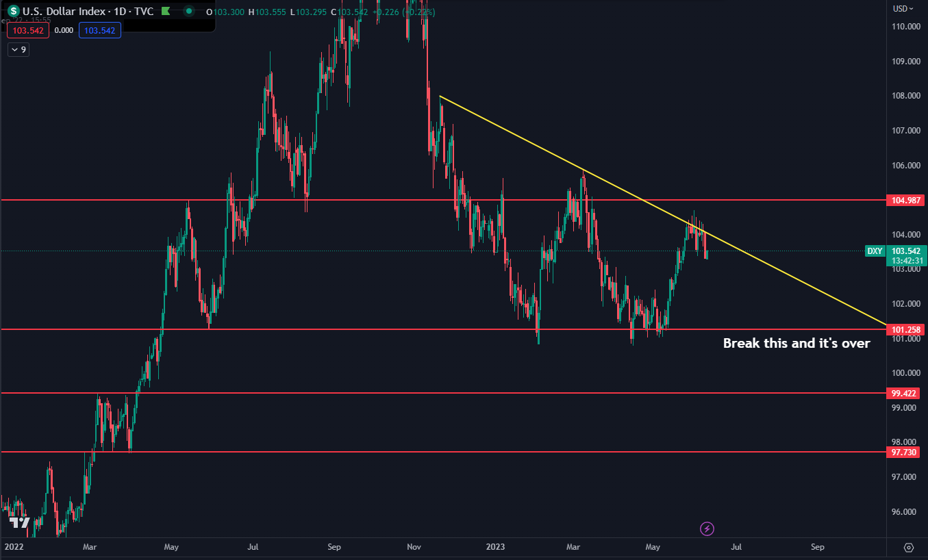Click the red 99.422 price axis label
This screenshot has height=560, width=928.
tap(903, 394)
